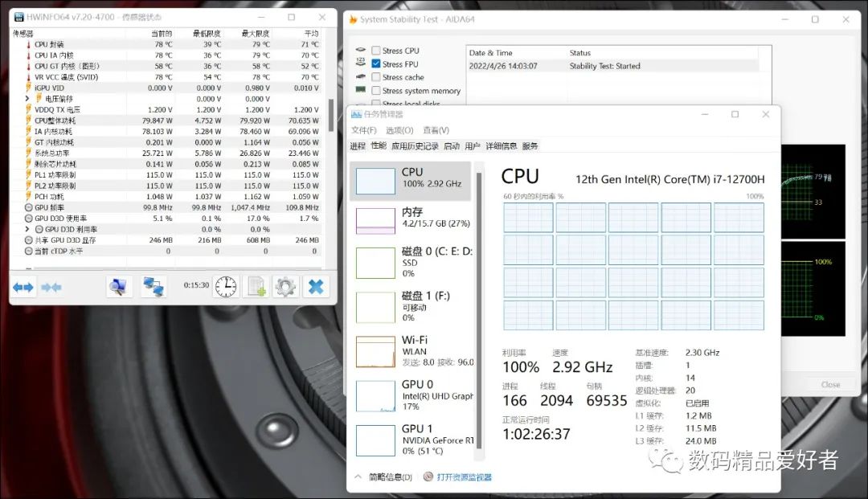This screenshot has width=868, height=499.
Task: Enable Stress system memory checkbox
Action: (376, 90)
